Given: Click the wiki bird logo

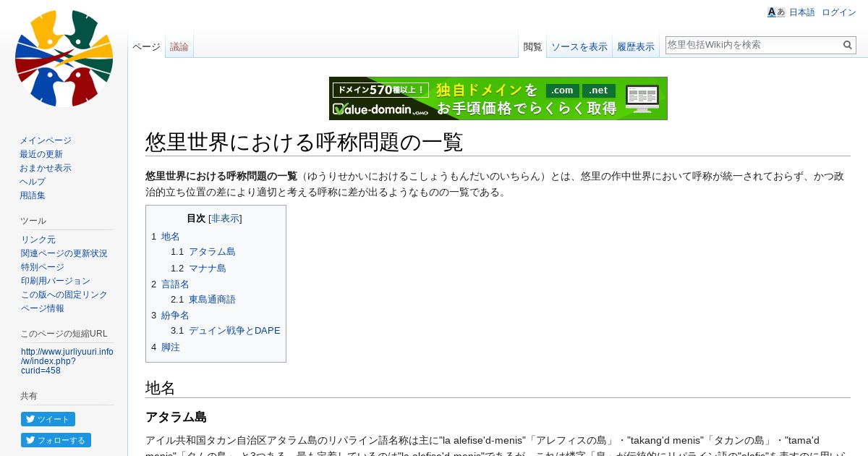Looking at the screenshot, I should click(64, 59).
